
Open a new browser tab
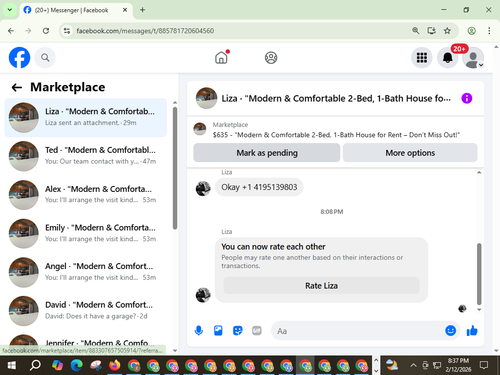click(x=142, y=10)
